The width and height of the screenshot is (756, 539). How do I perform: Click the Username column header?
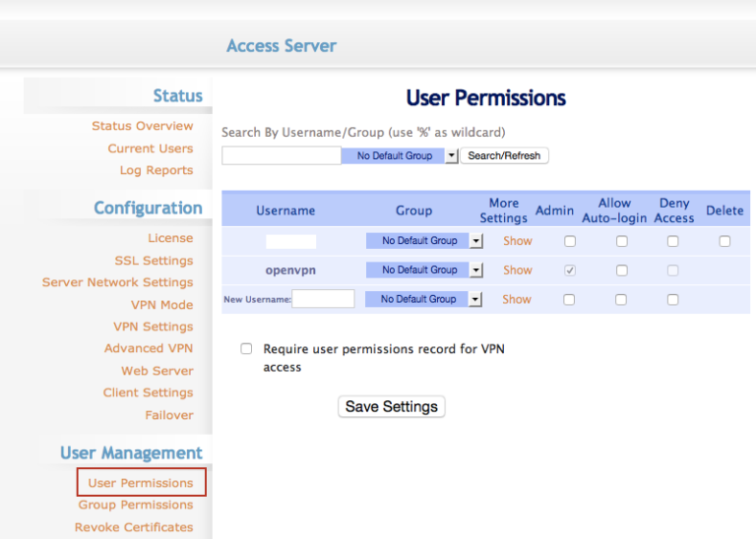285,210
